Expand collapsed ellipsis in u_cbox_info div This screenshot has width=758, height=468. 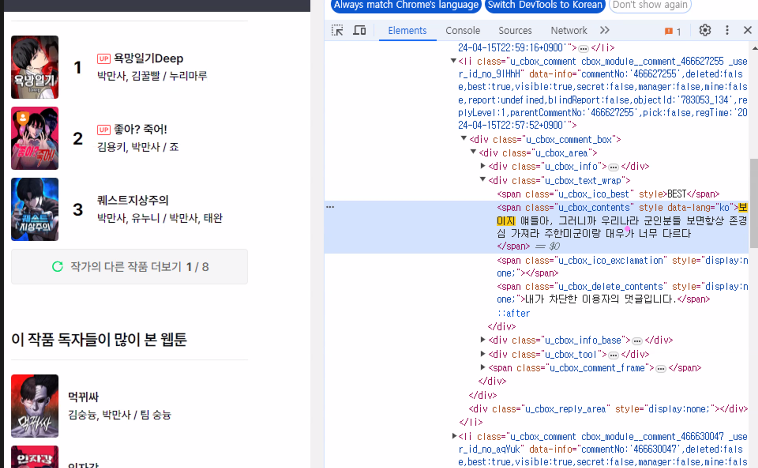click(613, 167)
